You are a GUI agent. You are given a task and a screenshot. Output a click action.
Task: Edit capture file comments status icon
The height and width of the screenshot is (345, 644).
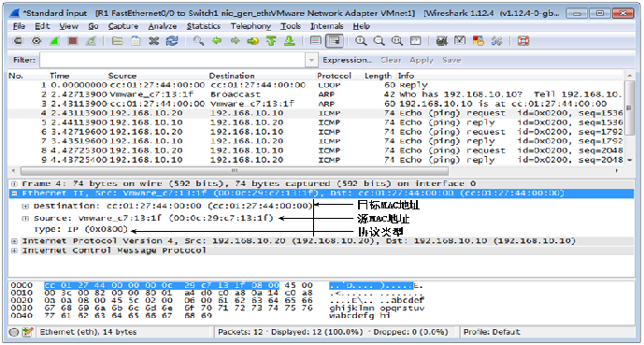pyautogui.click(x=28, y=332)
